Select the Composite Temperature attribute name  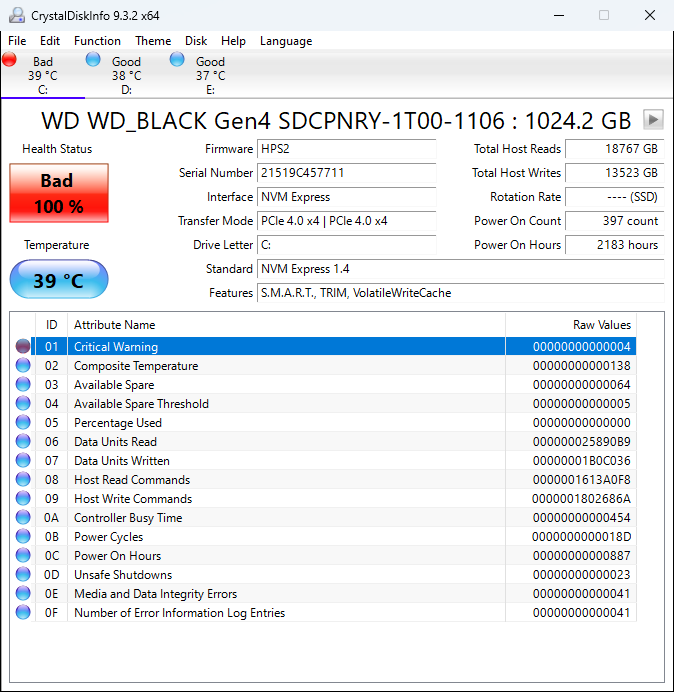(136, 365)
